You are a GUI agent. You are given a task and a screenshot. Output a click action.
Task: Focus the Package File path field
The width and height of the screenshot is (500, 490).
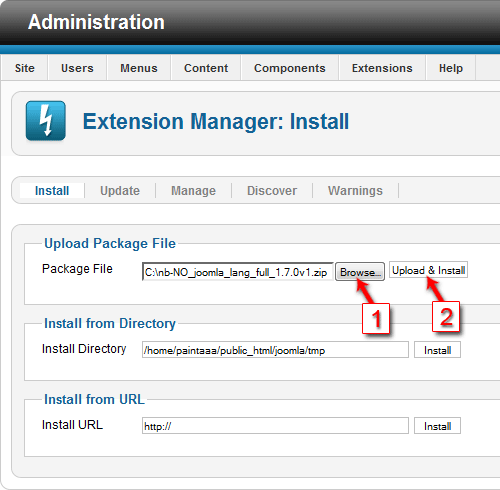click(238, 272)
